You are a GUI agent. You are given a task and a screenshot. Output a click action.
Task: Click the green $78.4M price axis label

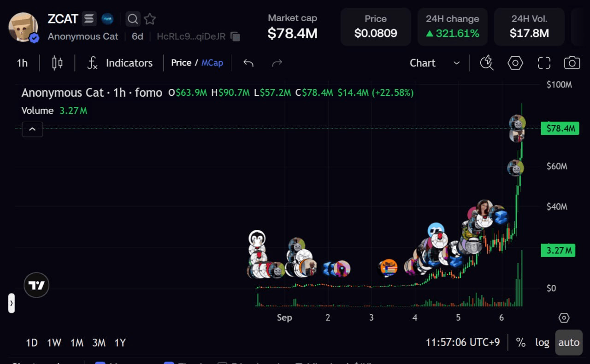(x=560, y=128)
